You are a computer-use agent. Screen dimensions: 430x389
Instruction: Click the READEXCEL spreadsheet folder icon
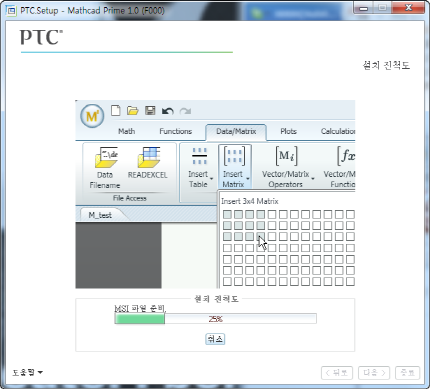[x=149, y=157]
